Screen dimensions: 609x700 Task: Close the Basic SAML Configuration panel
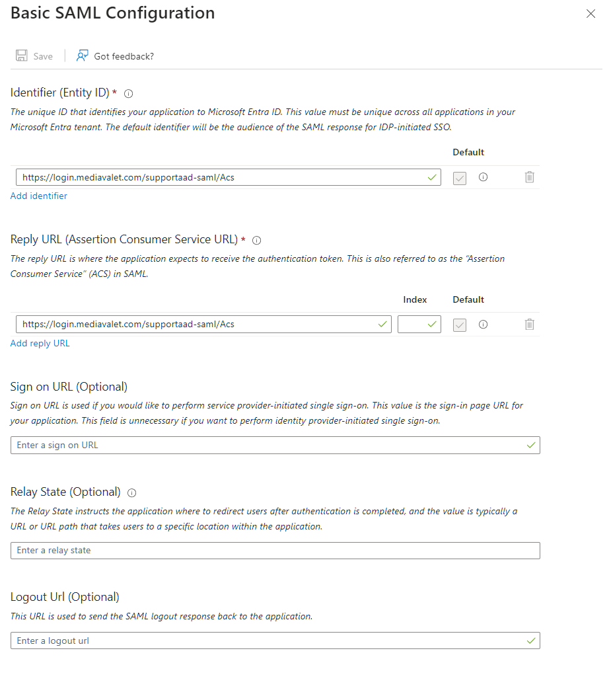(x=591, y=13)
